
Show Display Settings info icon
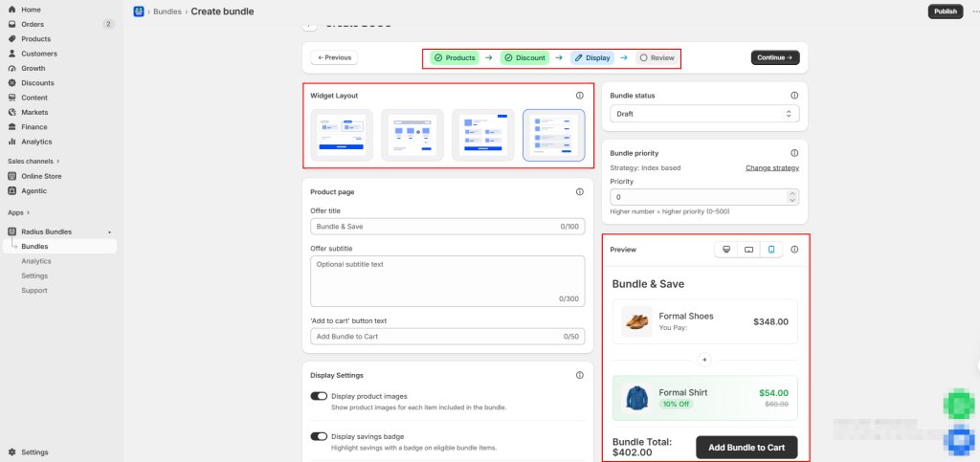pyautogui.click(x=579, y=375)
